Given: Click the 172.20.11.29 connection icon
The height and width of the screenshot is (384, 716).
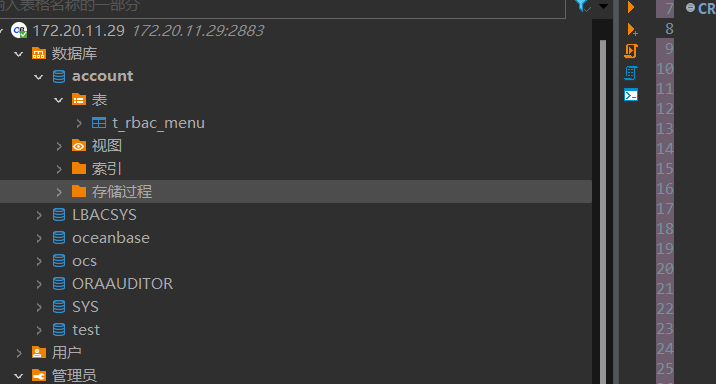Looking at the screenshot, I should pyautogui.click(x=19, y=31).
